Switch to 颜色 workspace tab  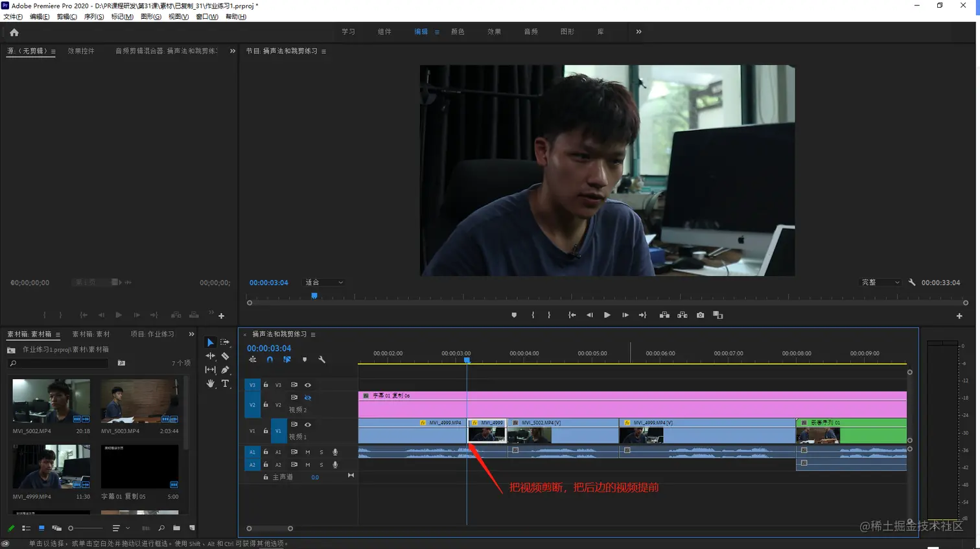click(x=458, y=32)
